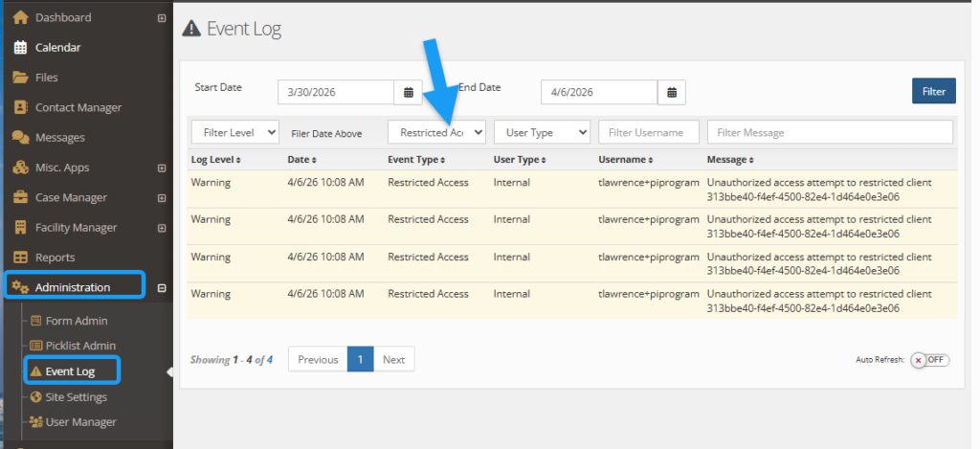Expand the Dashboard menu section
This screenshot has height=449, width=980.
(x=161, y=18)
